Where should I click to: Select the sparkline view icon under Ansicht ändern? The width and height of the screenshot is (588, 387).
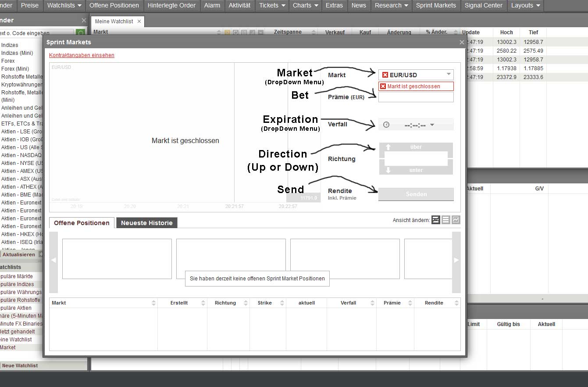point(435,220)
